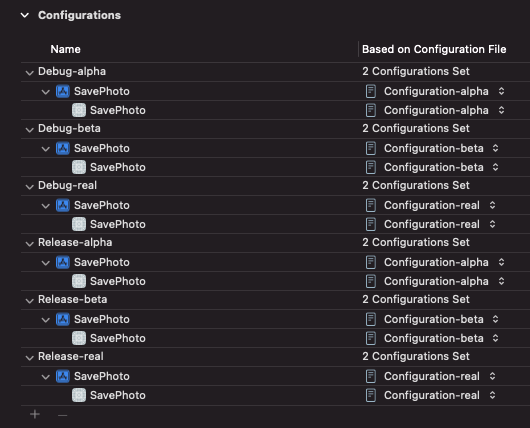Open Configuration-real popup for Release-real target
Screen dimensions: 530x428
pos(492,395)
